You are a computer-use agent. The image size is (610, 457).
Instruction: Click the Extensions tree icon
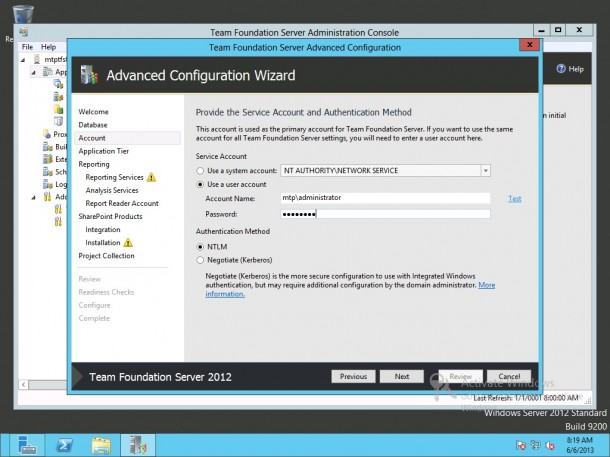tap(47, 159)
